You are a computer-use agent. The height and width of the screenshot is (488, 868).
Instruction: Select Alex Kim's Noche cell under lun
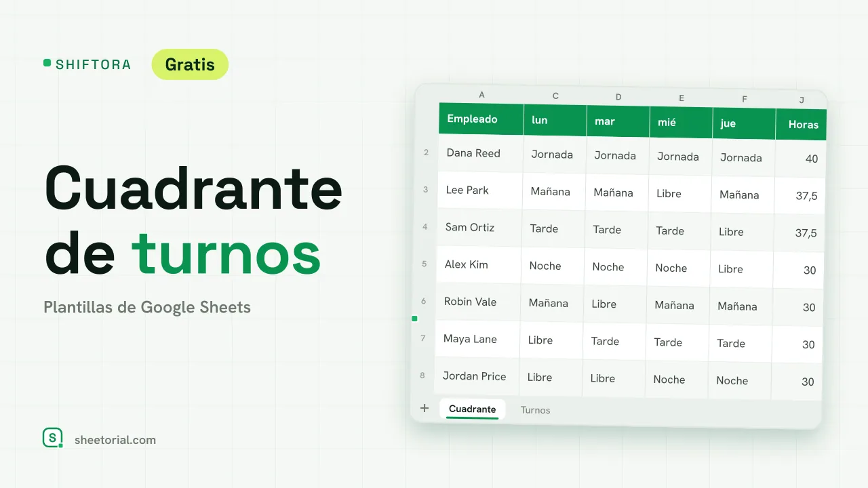tap(553, 266)
